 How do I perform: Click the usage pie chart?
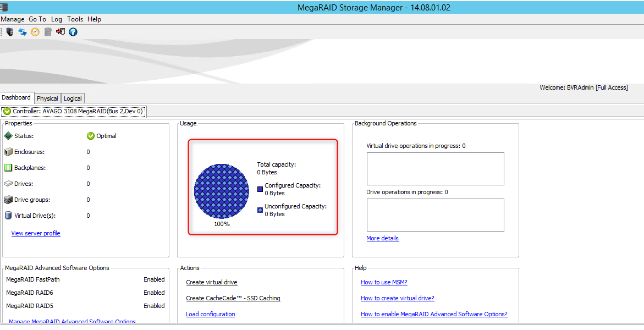point(222,191)
